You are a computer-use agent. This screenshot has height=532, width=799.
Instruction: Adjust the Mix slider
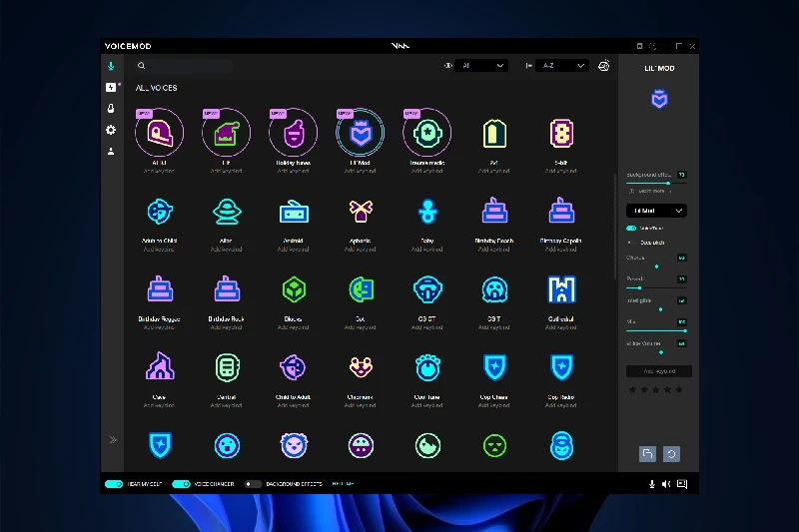point(656,331)
